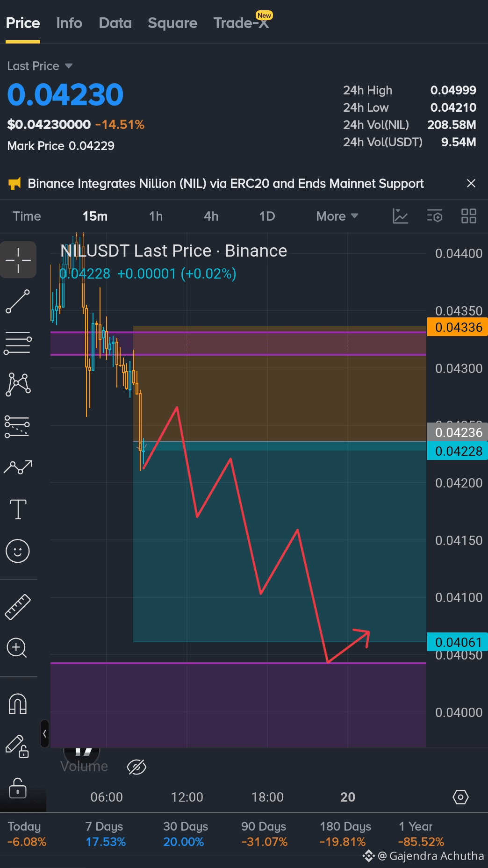Toggle the magnet snap mode

click(18, 703)
